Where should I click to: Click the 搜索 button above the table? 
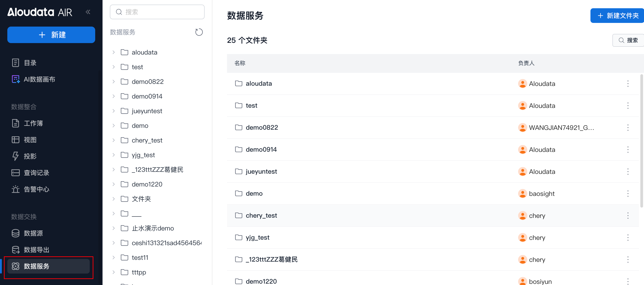[x=628, y=40]
